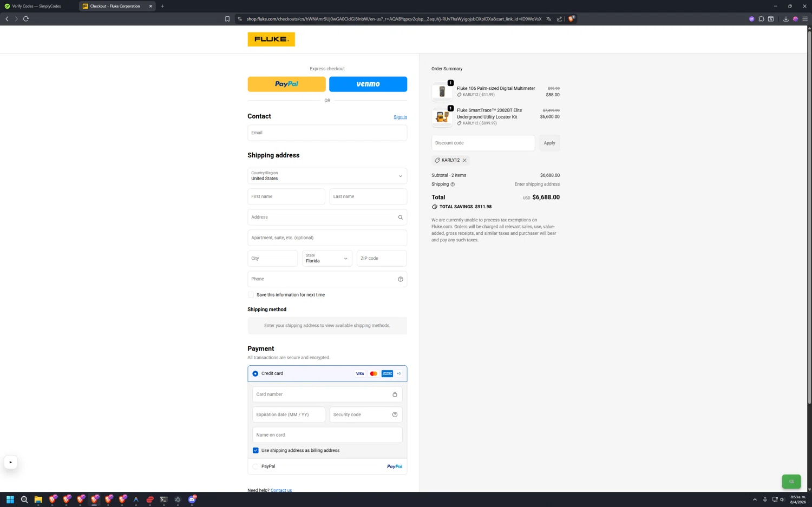Show hidden system tray icons
Screen dimensions: 812x507
(755, 499)
